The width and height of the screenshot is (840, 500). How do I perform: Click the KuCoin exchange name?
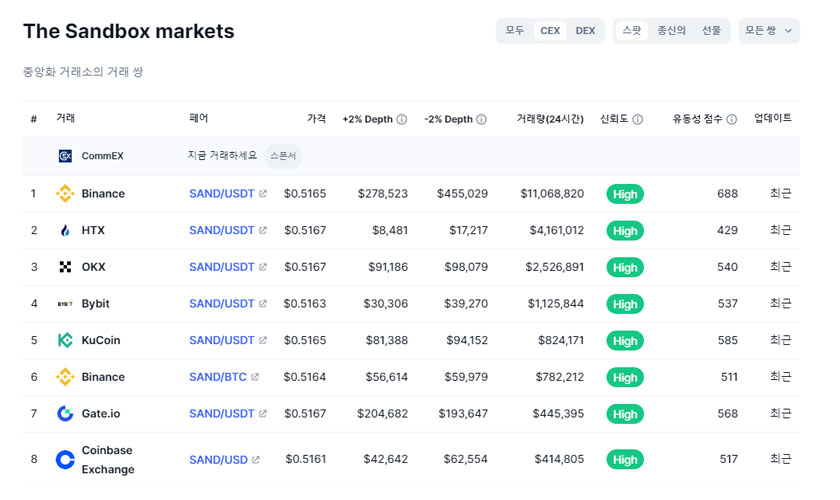coord(101,340)
